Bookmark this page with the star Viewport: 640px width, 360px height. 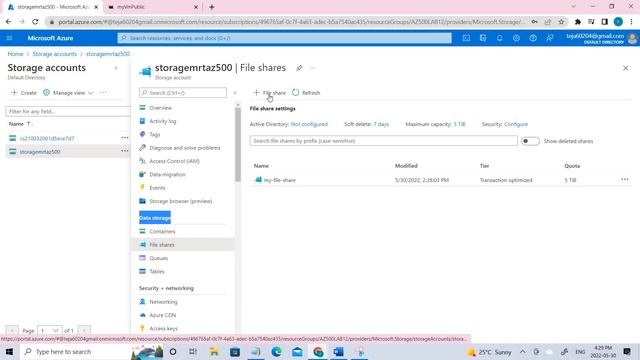(561, 22)
